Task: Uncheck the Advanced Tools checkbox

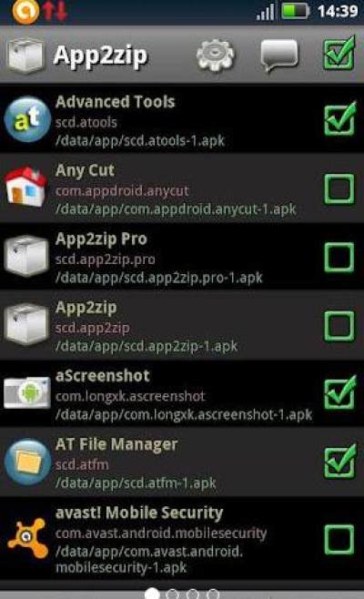Action: (339, 119)
